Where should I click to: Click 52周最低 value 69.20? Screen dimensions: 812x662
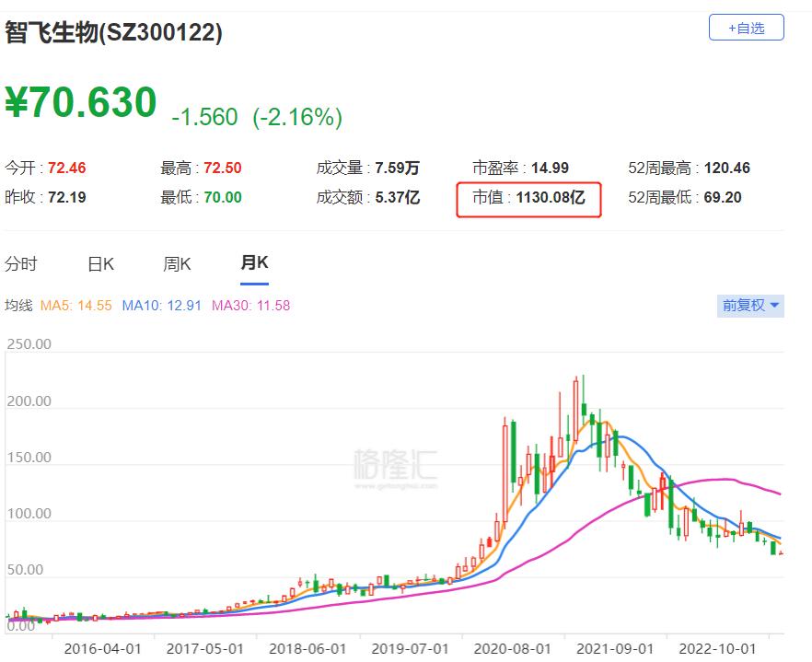pyautogui.click(x=723, y=197)
